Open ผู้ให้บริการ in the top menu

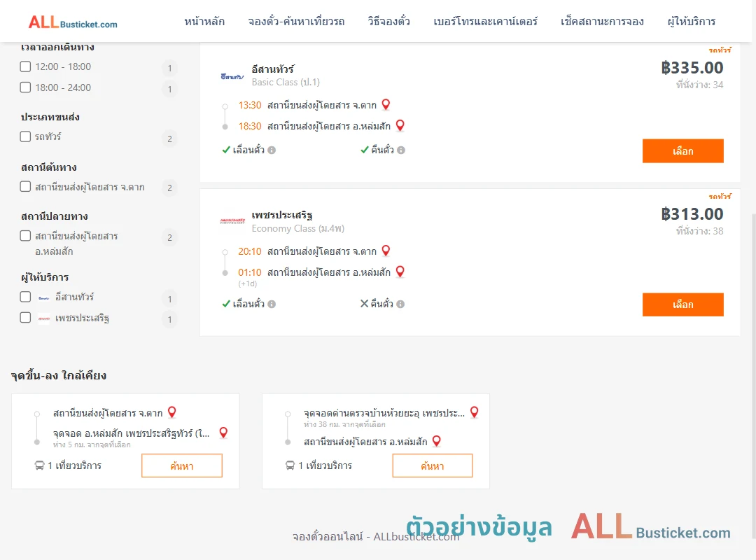[x=692, y=22]
